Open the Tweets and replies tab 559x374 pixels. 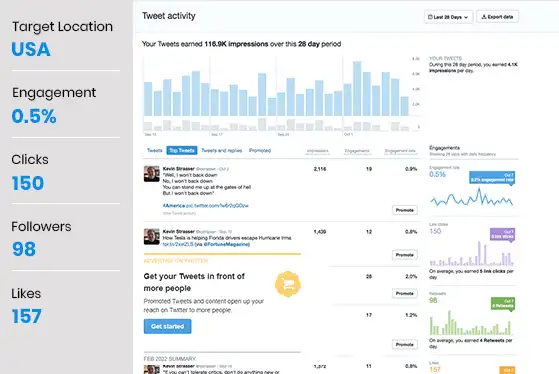tap(222, 150)
